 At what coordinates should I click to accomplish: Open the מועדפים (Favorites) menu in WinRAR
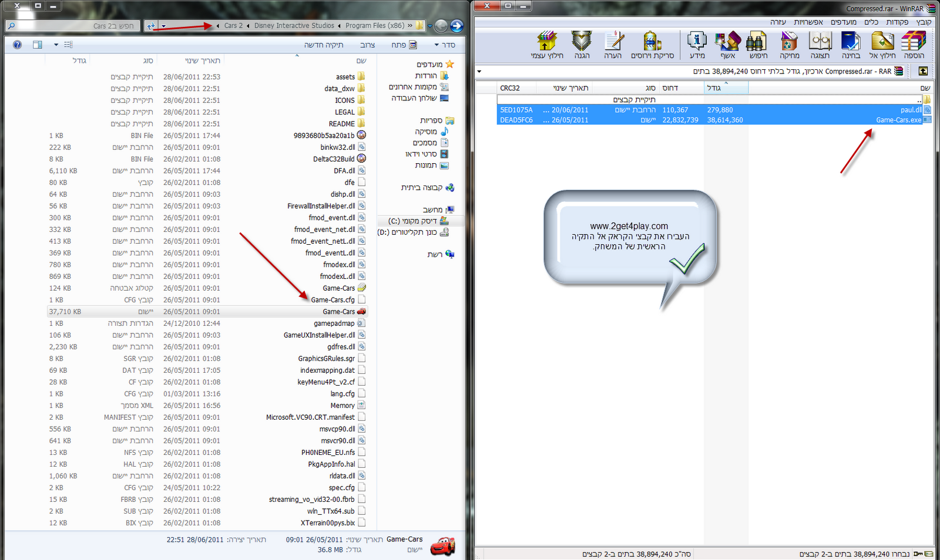tap(844, 22)
